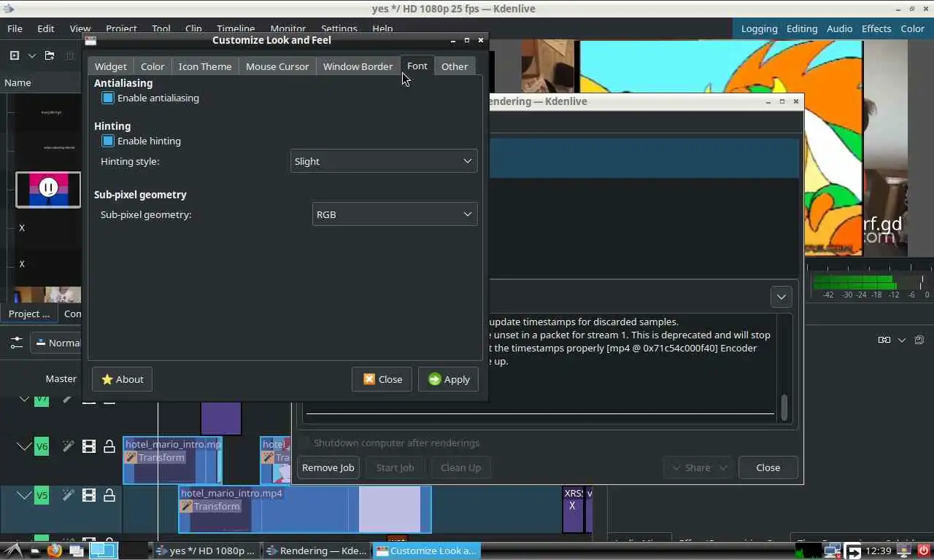Image resolution: width=934 pixels, height=560 pixels.
Task: Click the audio level meter bar
Action: click(868, 281)
